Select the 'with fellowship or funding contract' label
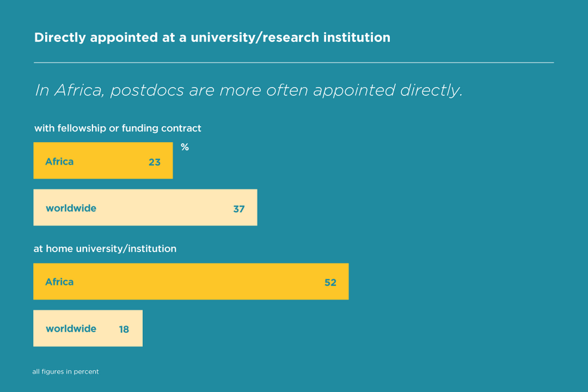Image resolution: width=588 pixels, height=392 pixels. 117,128
